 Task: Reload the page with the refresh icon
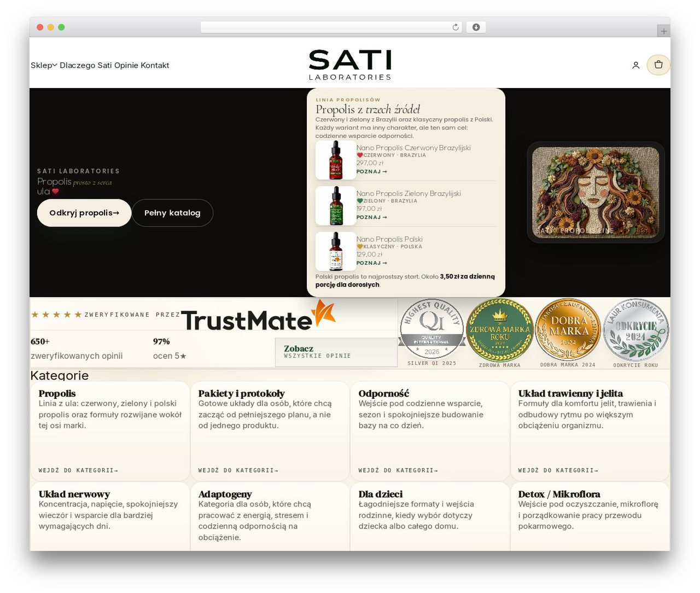point(456,27)
